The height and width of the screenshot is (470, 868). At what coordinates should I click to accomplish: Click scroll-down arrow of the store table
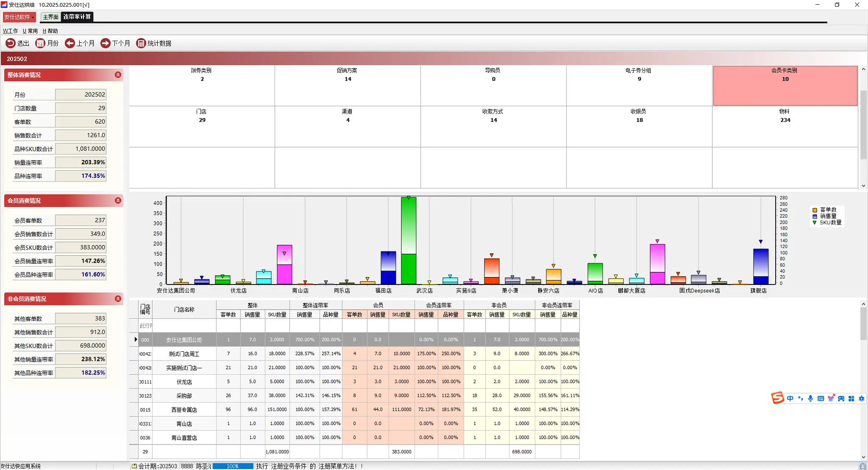tap(863, 457)
